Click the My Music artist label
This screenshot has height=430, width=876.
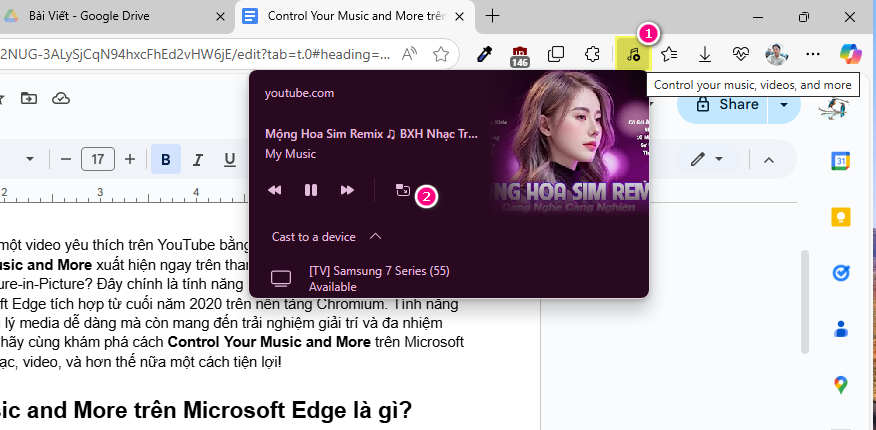[x=291, y=154]
